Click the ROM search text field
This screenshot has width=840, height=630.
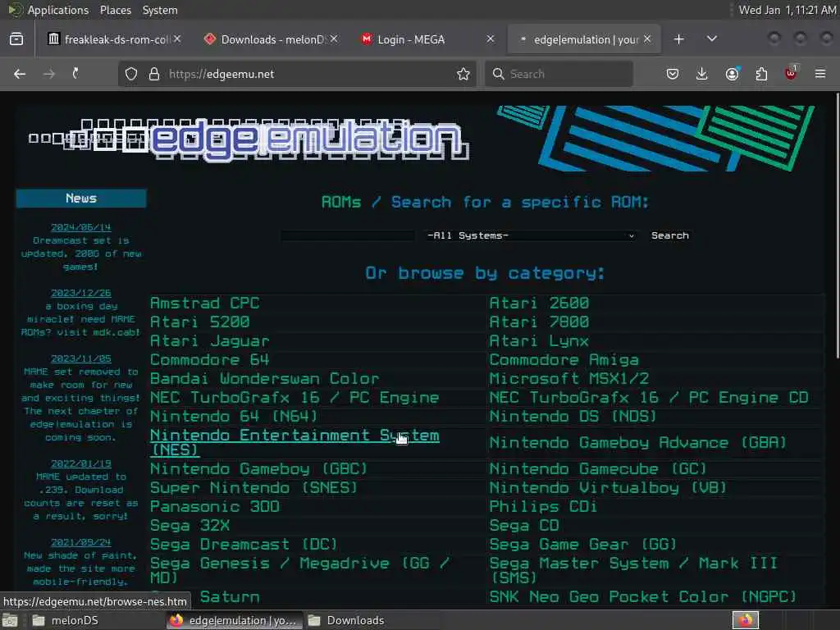point(348,235)
